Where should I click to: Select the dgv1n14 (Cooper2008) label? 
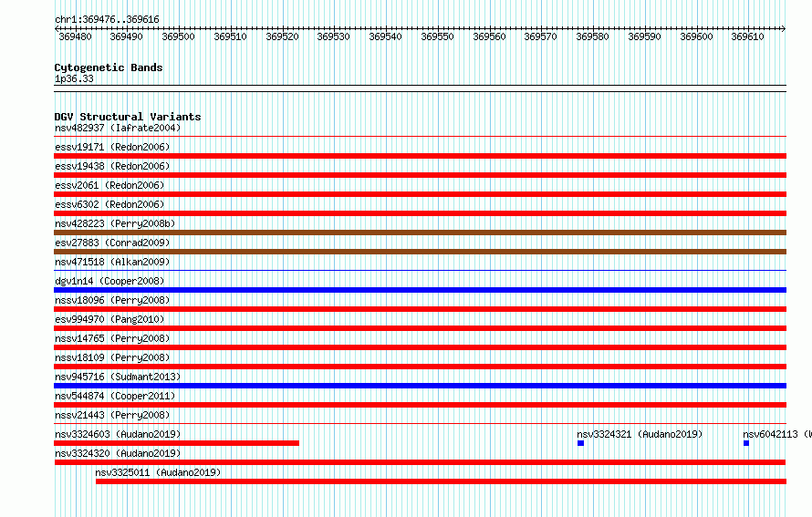pos(109,281)
